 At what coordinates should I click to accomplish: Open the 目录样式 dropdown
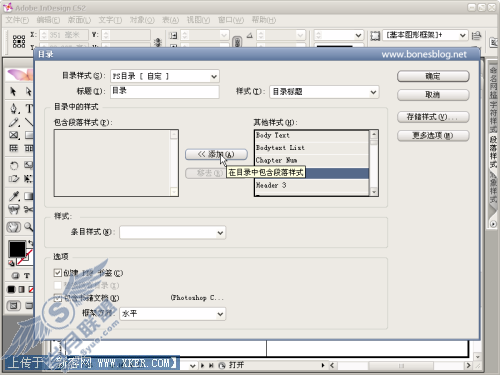(165, 76)
